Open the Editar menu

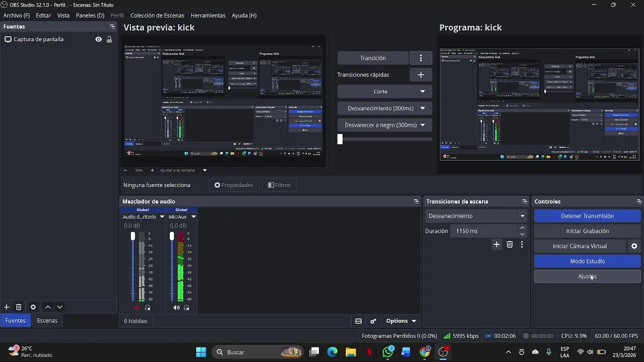click(x=43, y=16)
